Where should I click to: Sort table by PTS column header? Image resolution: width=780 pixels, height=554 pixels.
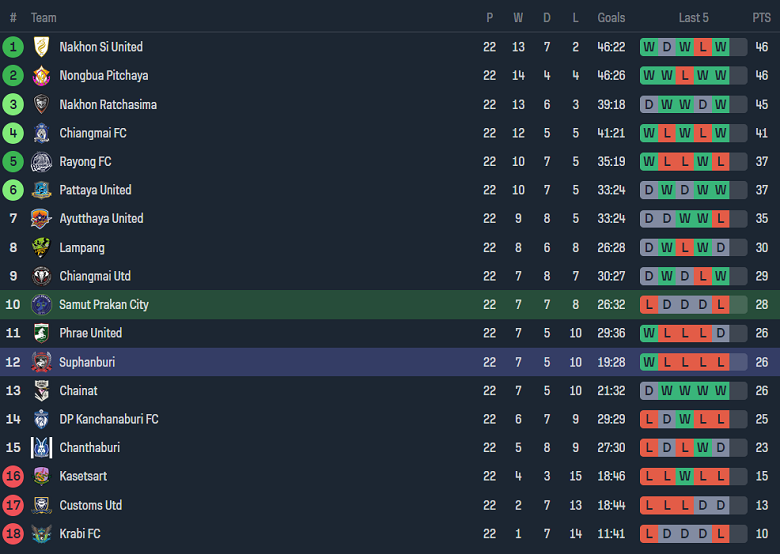(761, 18)
